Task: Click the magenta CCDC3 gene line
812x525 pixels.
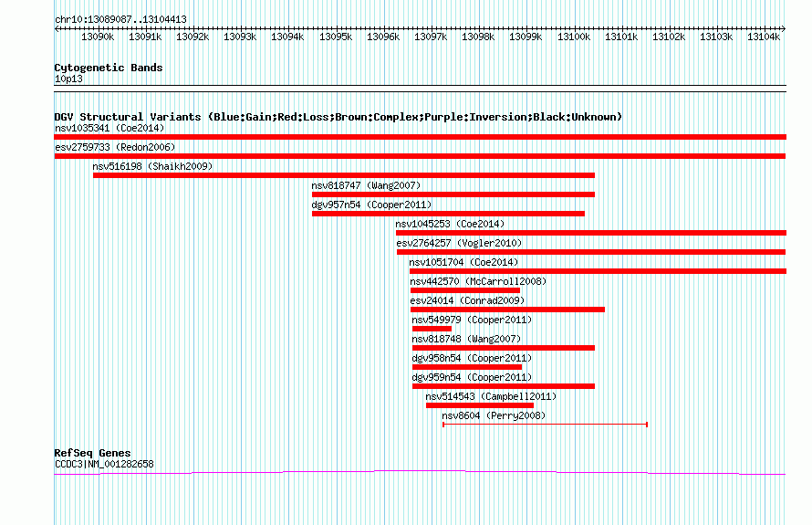Action: click(420, 473)
